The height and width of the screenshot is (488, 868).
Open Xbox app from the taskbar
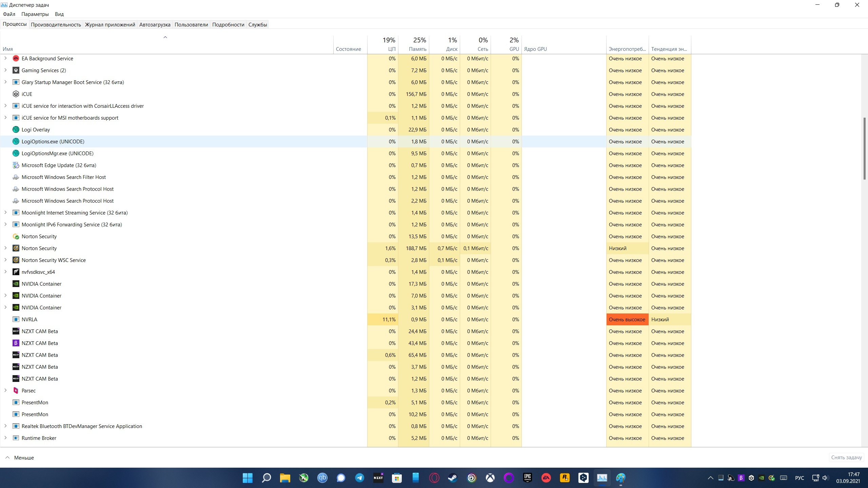(x=490, y=478)
